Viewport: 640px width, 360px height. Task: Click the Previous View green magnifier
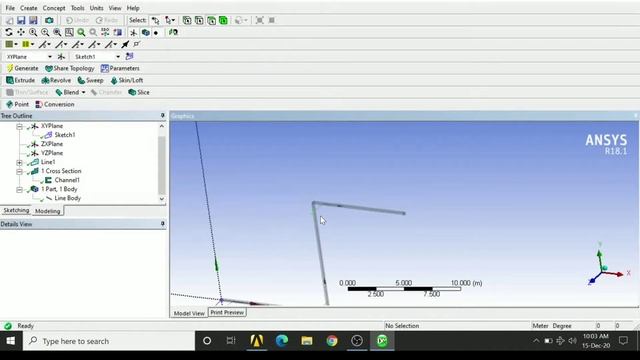(x=81, y=32)
